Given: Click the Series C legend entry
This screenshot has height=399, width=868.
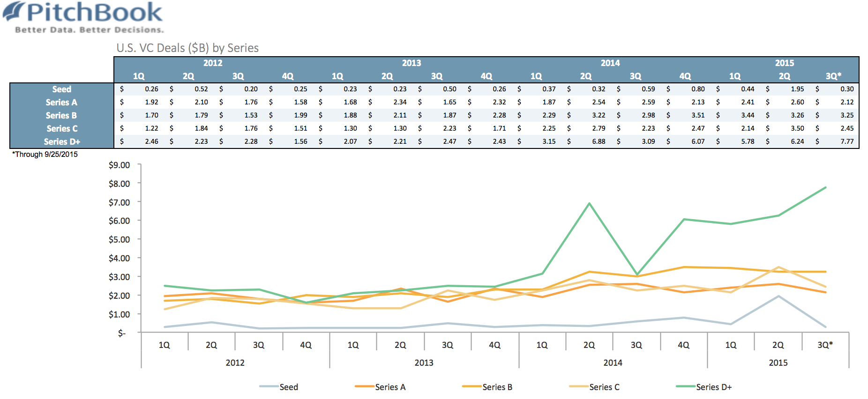Looking at the screenshot, I should coord(594,387).
